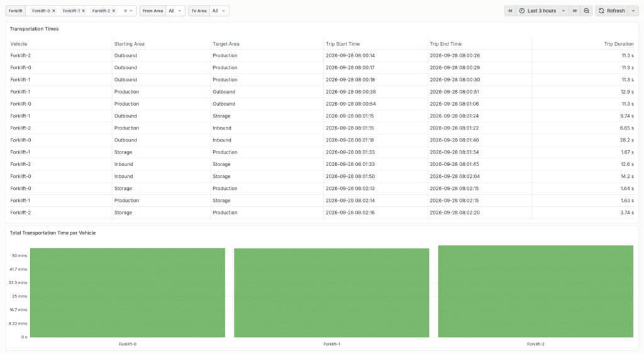Sort table by Trip Start Time column
The height and width of the screenshot is (354, 644).
pos(343,44)
